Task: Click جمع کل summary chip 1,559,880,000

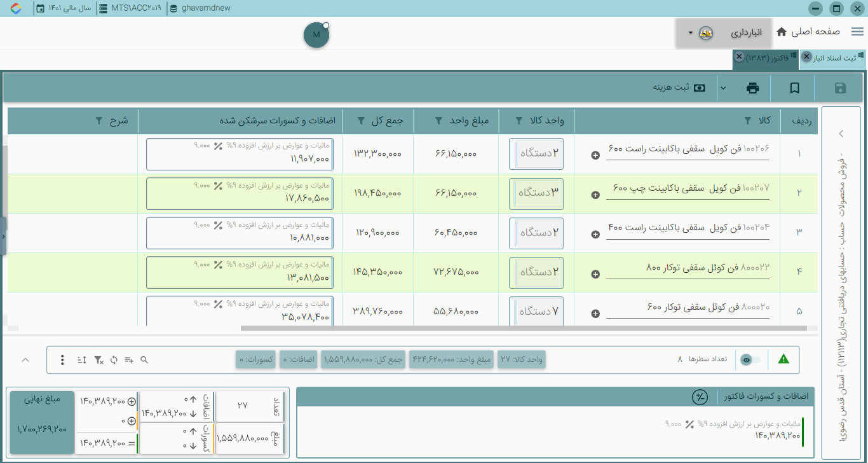Action: click(x=363, y=360)
